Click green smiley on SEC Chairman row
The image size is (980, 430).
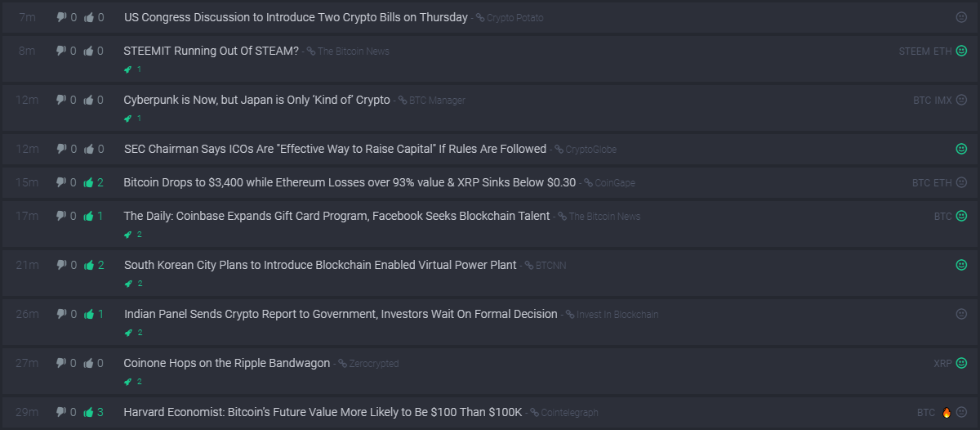pos(961,149)
